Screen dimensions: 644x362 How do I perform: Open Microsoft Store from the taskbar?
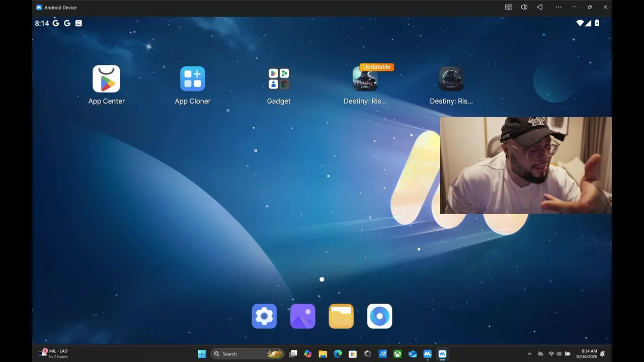(353, 354)
